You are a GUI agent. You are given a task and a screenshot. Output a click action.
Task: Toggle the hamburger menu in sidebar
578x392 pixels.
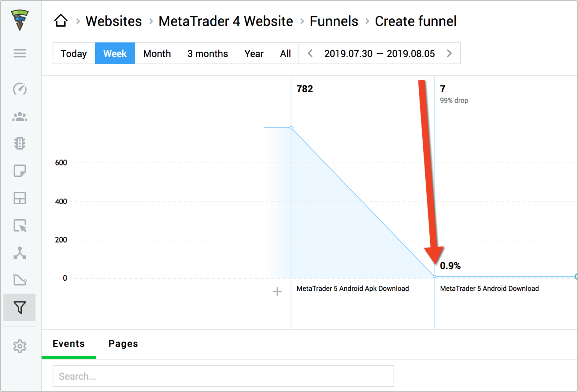coord(20,53)
